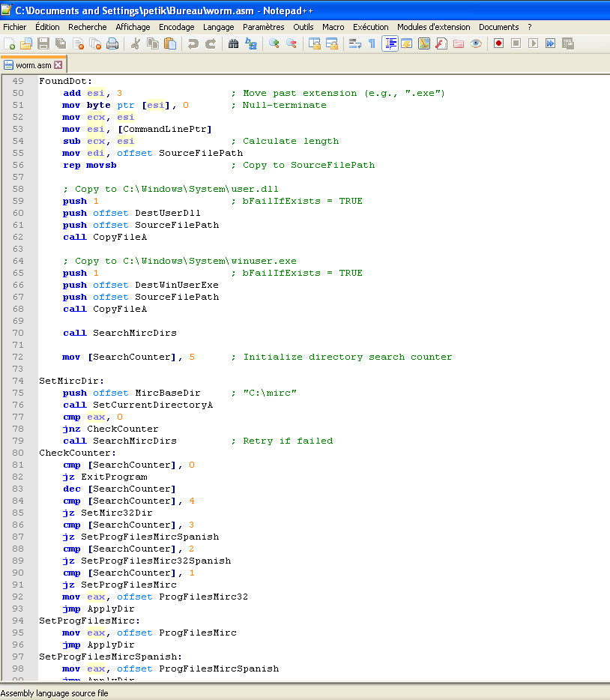Click 'call SearchMircDirs' on line 70

coord(120,333)
